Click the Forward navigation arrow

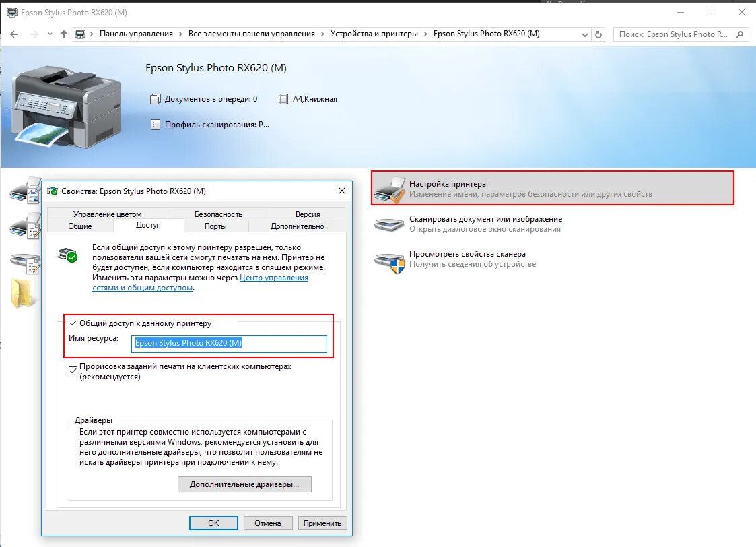[33, 34]
